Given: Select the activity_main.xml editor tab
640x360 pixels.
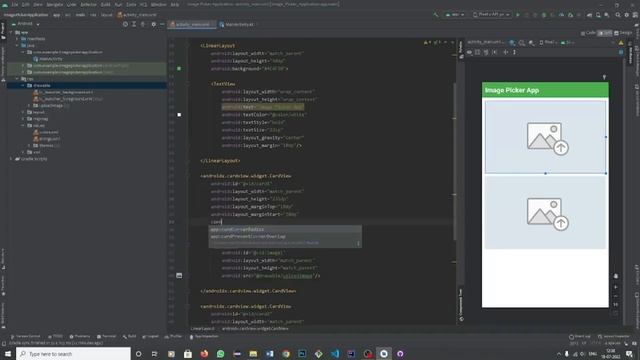Looking at the screenshot, I should click(192, 24).
